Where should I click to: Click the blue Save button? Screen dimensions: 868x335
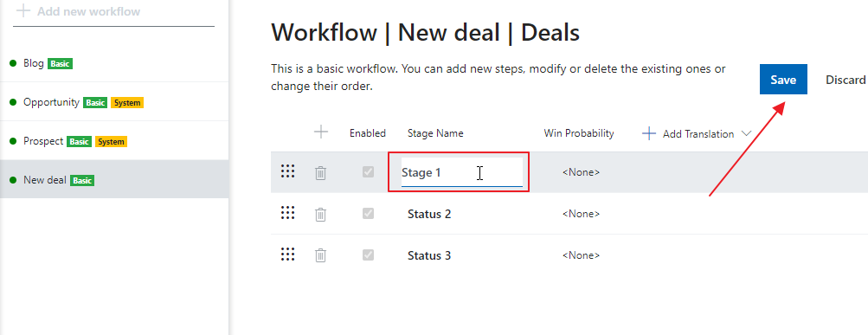[783, 79]
